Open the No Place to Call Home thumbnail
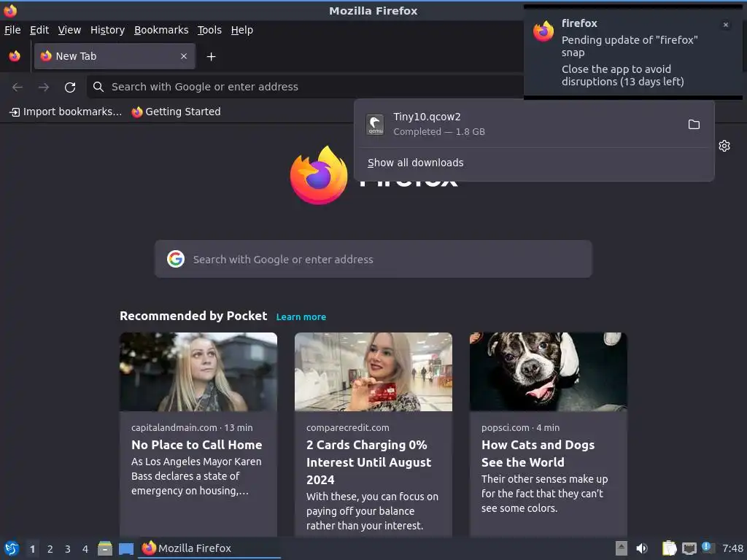The width and height of the screenshot is (747, 560). click(198, 372)
